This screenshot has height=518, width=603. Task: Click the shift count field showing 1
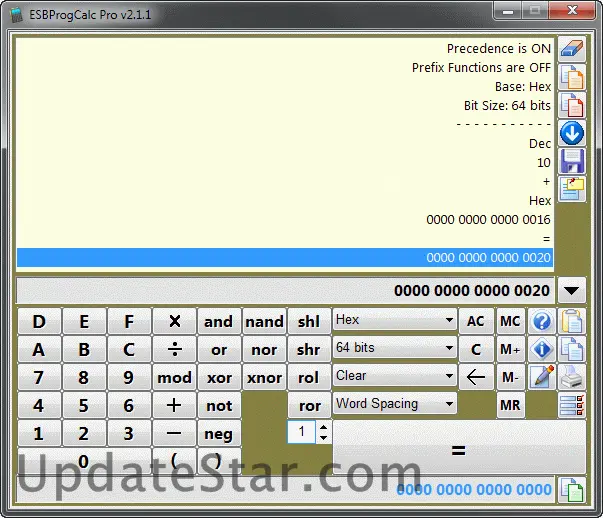click(302, 432)
